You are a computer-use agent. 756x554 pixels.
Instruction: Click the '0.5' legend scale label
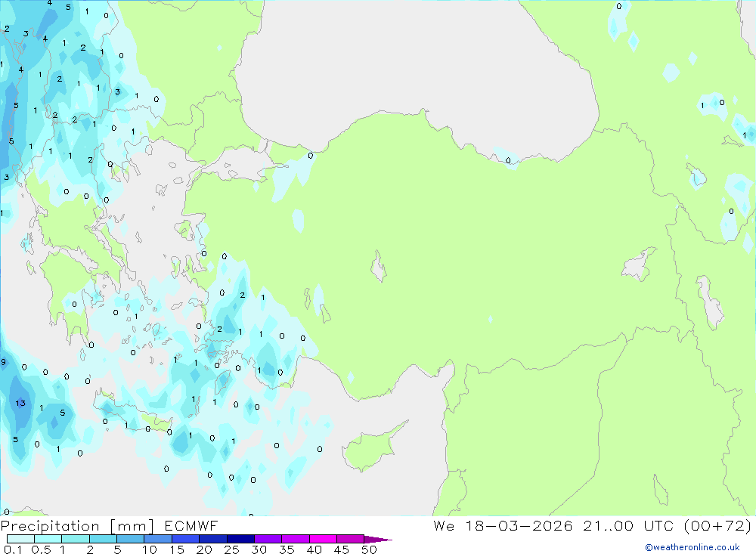pos(41,549)
